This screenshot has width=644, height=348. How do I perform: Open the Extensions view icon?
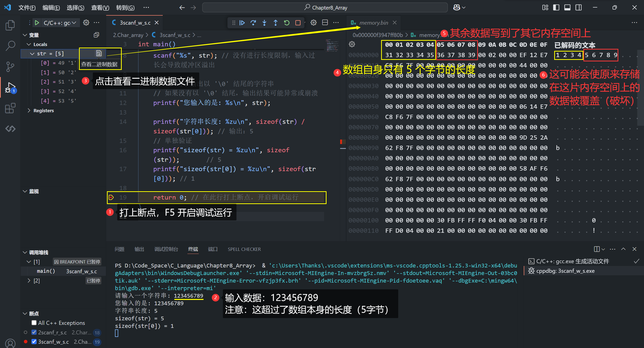(x=10, y=108)
